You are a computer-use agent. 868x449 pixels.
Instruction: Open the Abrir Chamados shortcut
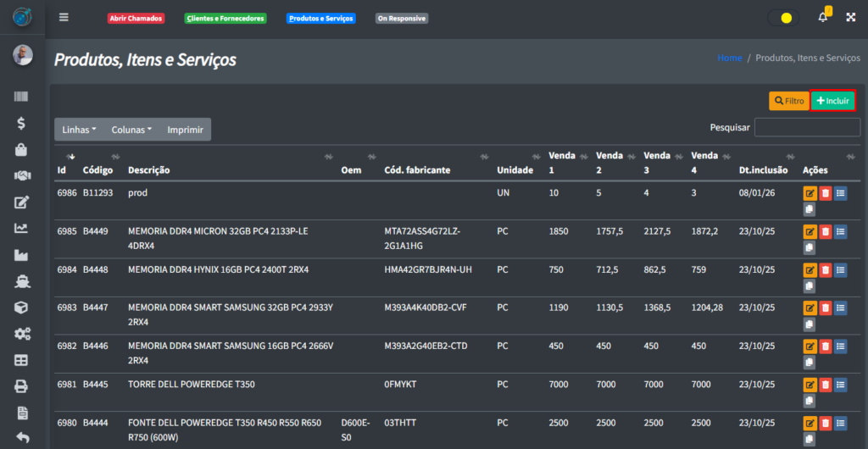(136, 19)
